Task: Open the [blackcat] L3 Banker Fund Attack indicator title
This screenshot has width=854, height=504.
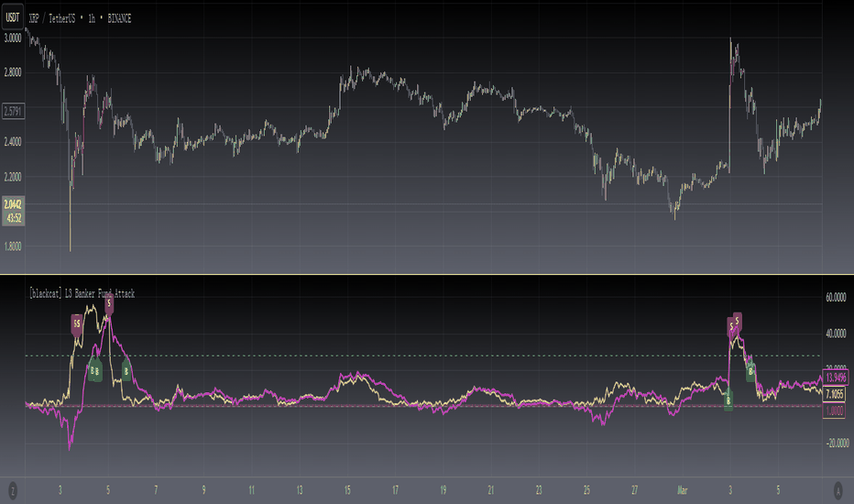Action: tap(82, 293)
